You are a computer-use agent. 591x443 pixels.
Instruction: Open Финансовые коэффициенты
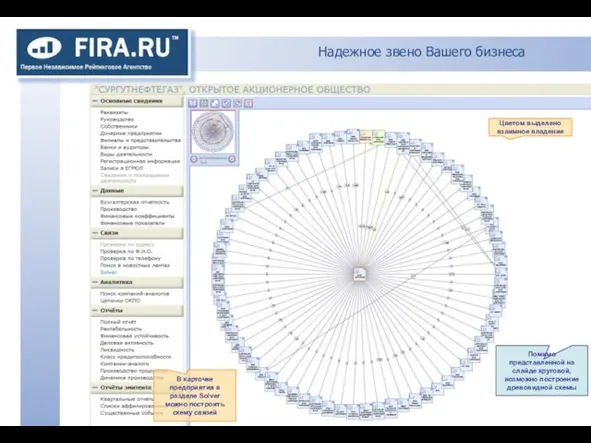tap(137, 216)
